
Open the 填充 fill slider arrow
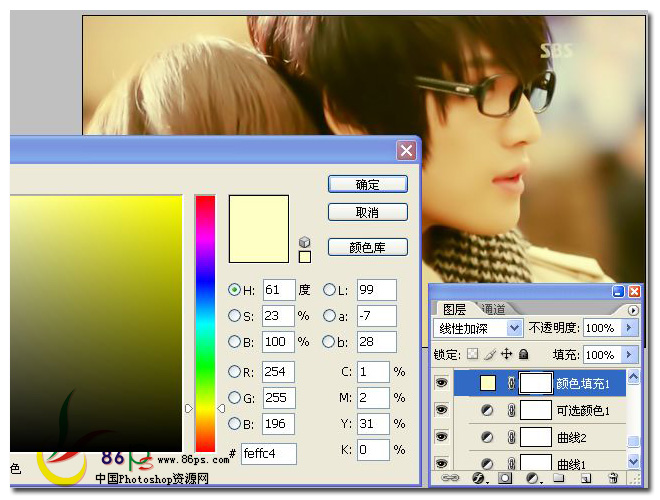click(x=629, y=354)
